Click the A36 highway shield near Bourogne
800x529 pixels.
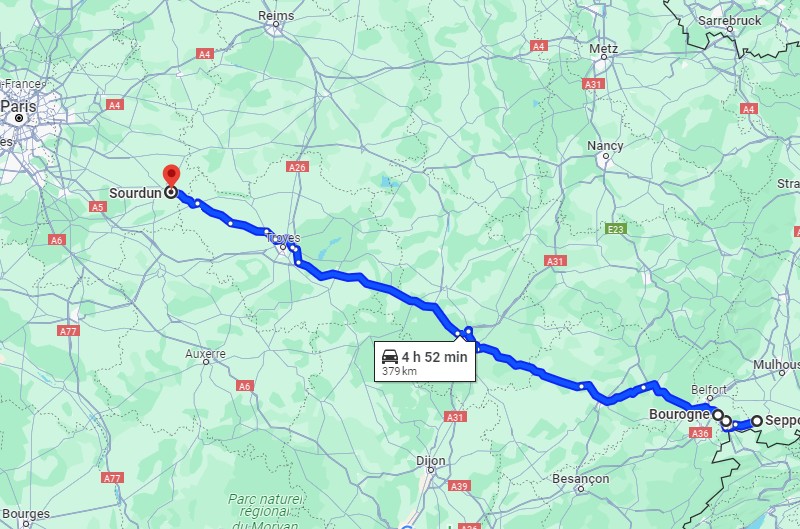click(x=700, y=433)
